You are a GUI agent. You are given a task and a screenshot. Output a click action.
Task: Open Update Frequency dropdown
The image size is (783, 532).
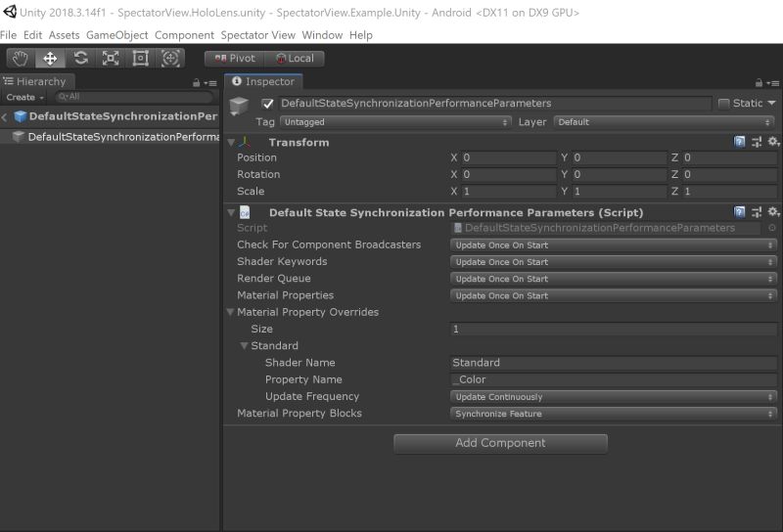pyautogui.click(x=614, y=397)
